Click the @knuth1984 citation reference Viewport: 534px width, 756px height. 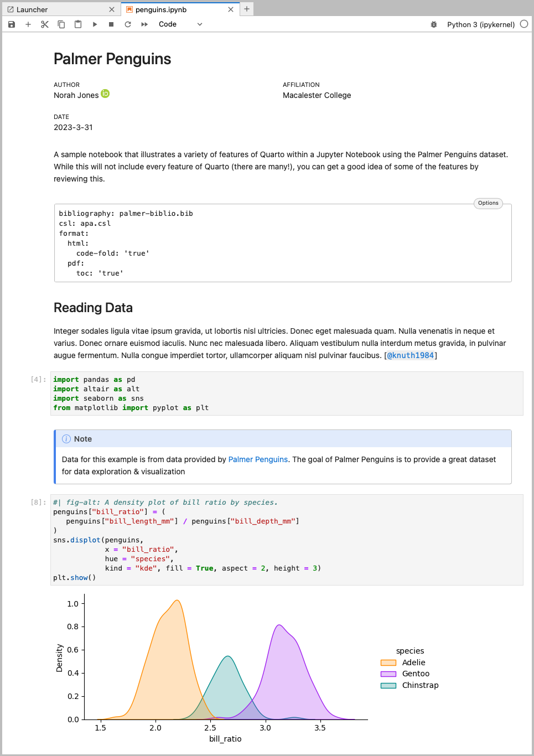(410, 355)
